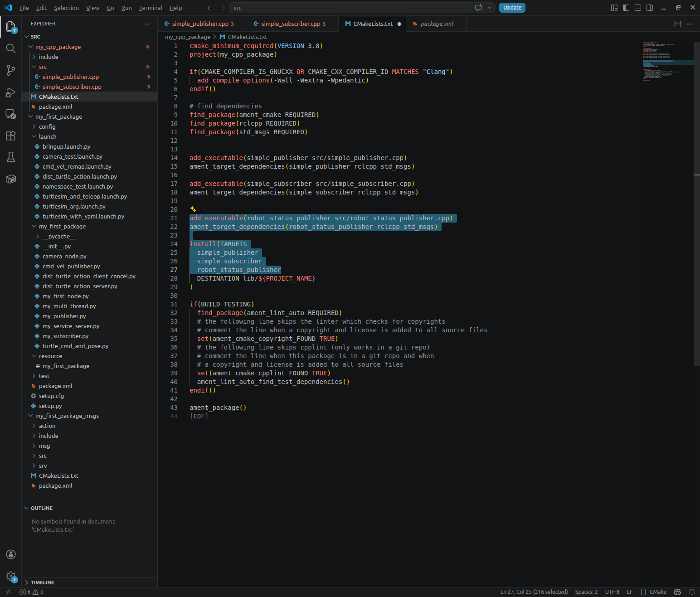Go forward with the navigation arrow
This screenshot has width=700, height=597.
pyautogui.click(x=222, y=8)
